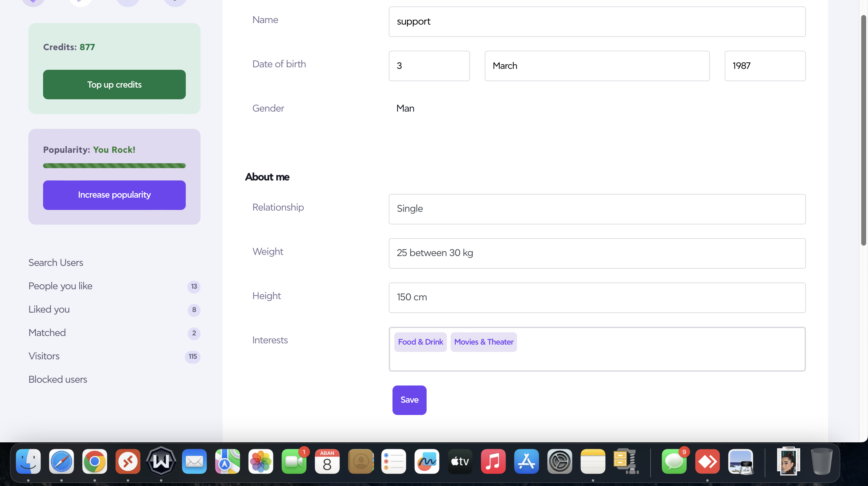Open System Settings gear icon
The width and height of the screenshot is (868, 486).
point(559,461)
